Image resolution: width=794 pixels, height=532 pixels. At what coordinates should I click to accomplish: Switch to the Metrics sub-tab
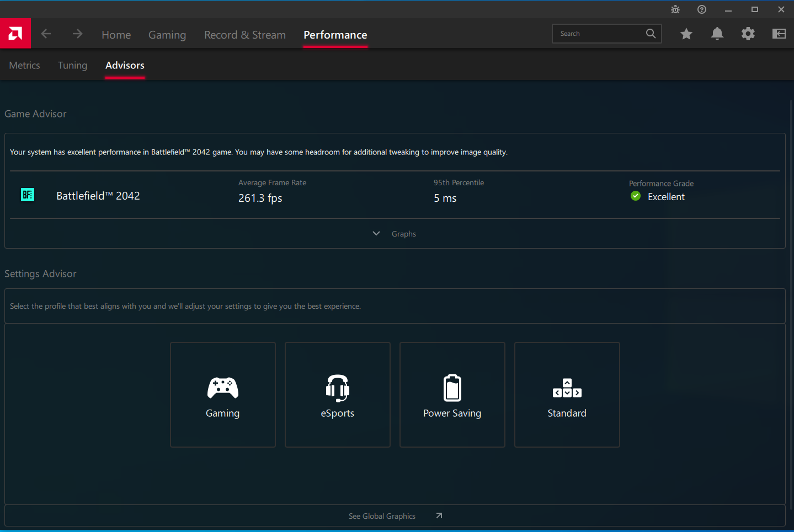(25, 65)
